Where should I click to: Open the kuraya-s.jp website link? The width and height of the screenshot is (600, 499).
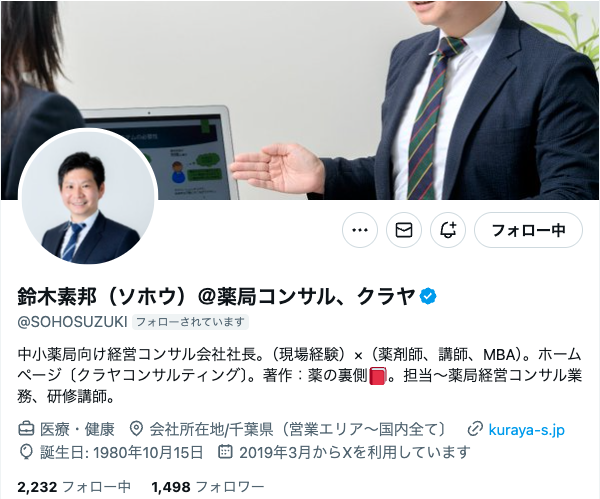527,429
